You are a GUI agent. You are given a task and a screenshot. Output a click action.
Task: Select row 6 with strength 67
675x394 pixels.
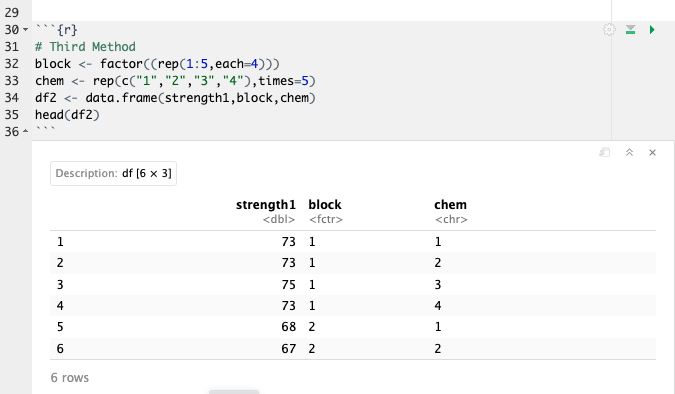(x=353, y=348)
